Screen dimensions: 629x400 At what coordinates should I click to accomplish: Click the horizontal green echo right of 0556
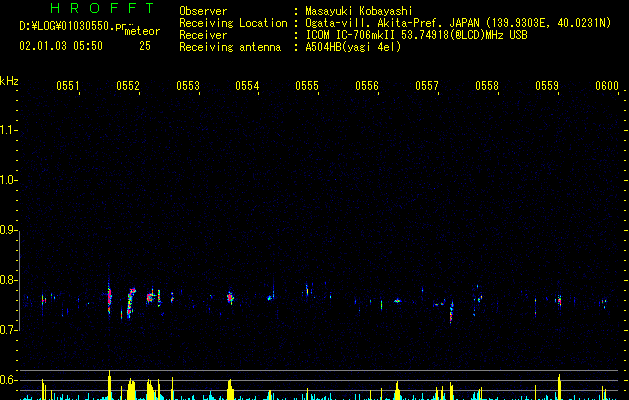point(397,301)
